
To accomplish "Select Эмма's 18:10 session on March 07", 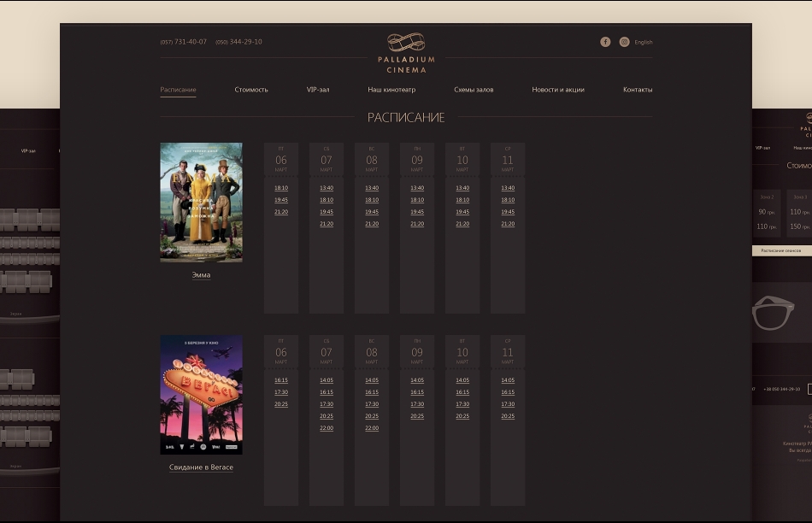I will pos(327,200).
